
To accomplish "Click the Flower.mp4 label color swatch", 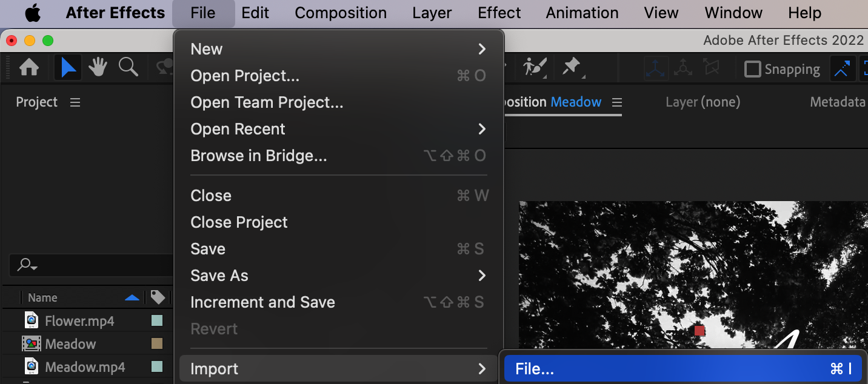I will tap(157, 320).
